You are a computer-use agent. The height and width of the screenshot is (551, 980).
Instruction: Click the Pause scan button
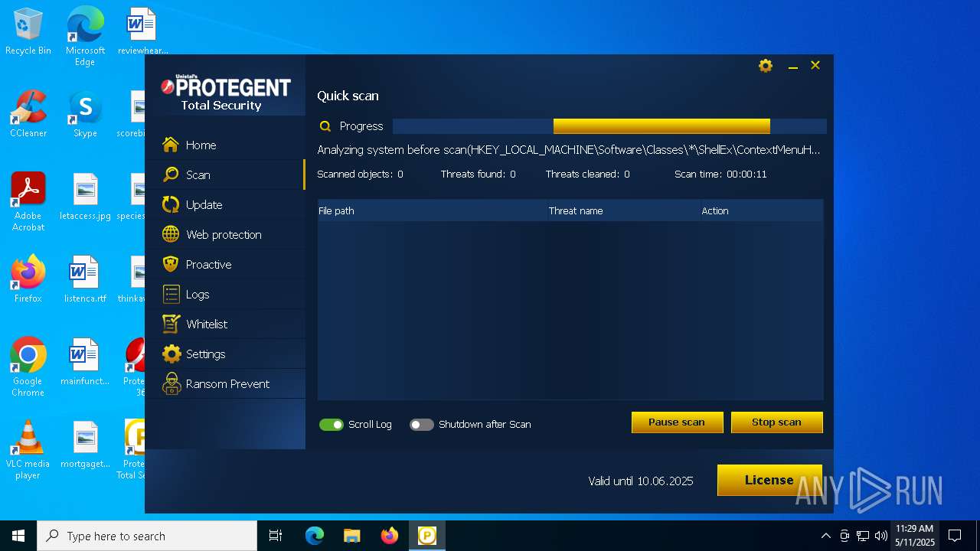(677, 422)
